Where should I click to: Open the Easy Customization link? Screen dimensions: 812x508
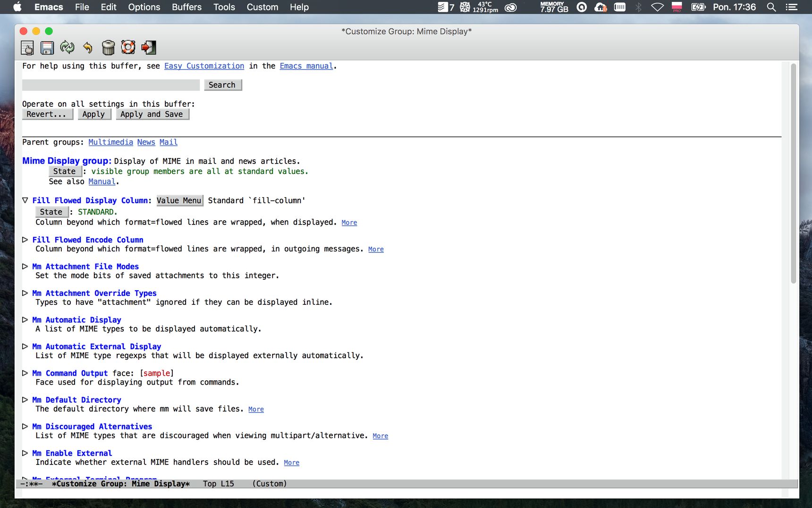pyautogui.click(x=204, y=66)
